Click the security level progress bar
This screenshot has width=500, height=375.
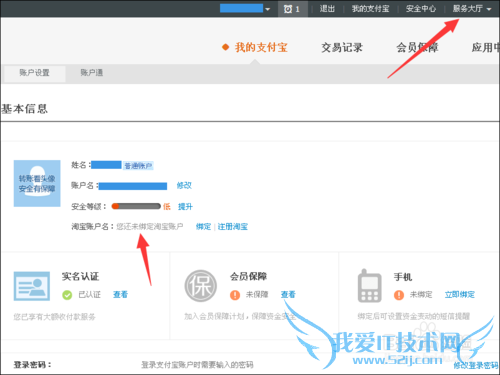coord(136,206)
